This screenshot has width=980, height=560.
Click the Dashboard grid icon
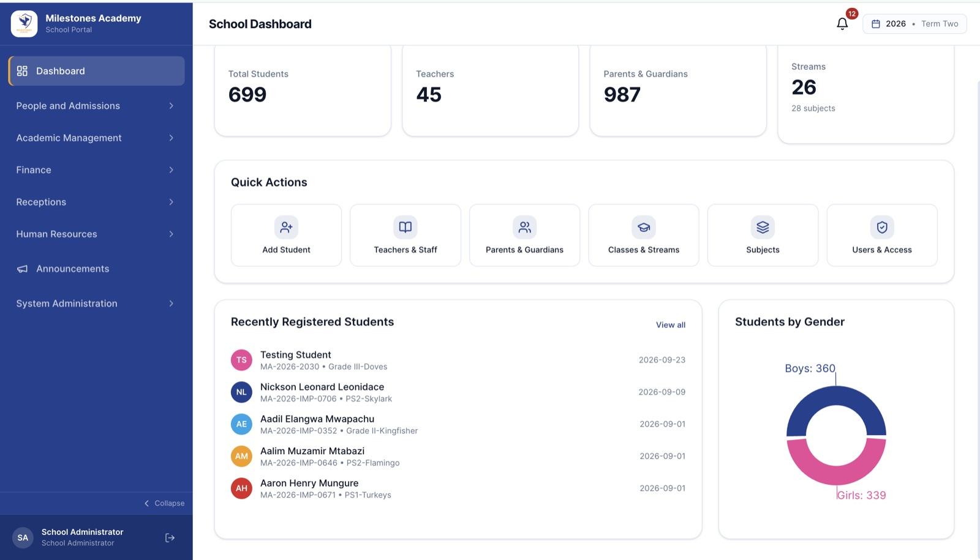point(22,71)
